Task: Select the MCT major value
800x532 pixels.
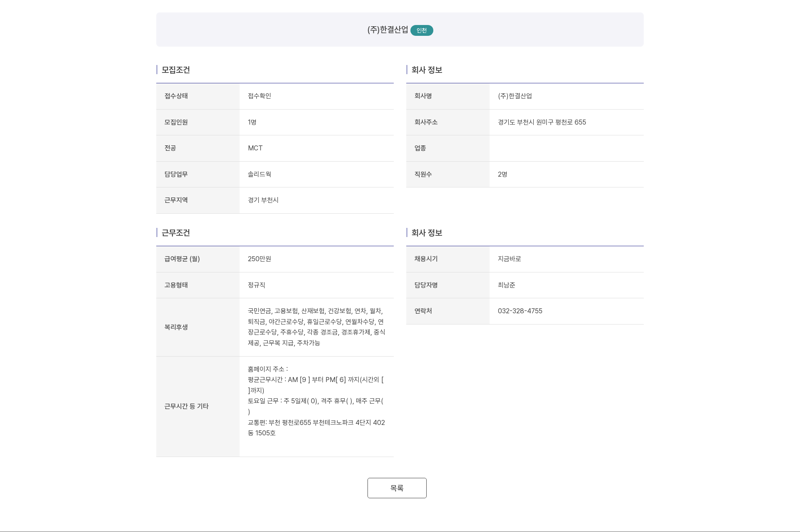Action: pyautogui.click(x=255, y=148)
